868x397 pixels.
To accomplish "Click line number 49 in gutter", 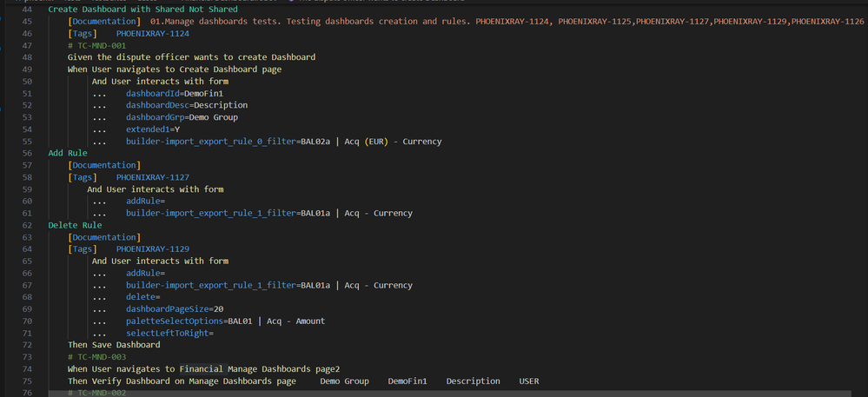I will pos(27,69).
